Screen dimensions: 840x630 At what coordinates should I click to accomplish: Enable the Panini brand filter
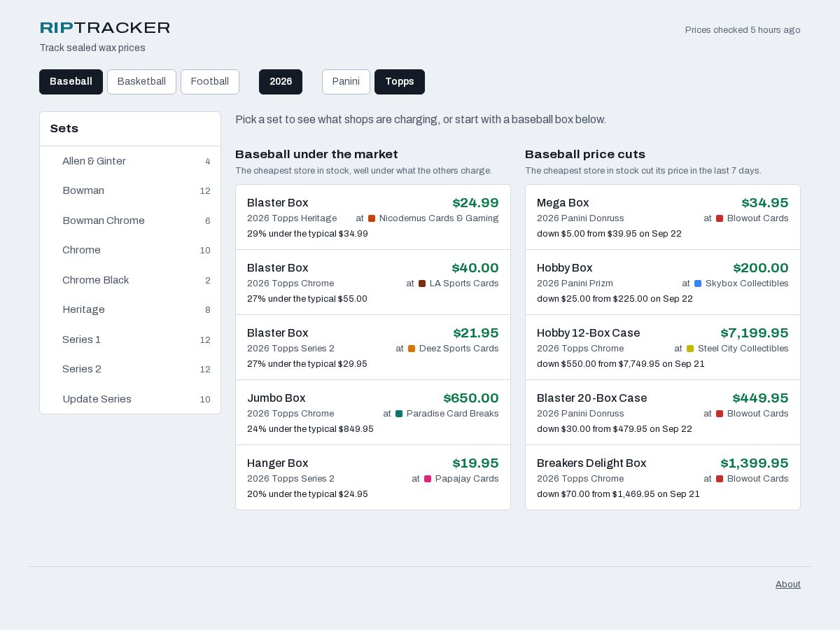pos(346,82)
